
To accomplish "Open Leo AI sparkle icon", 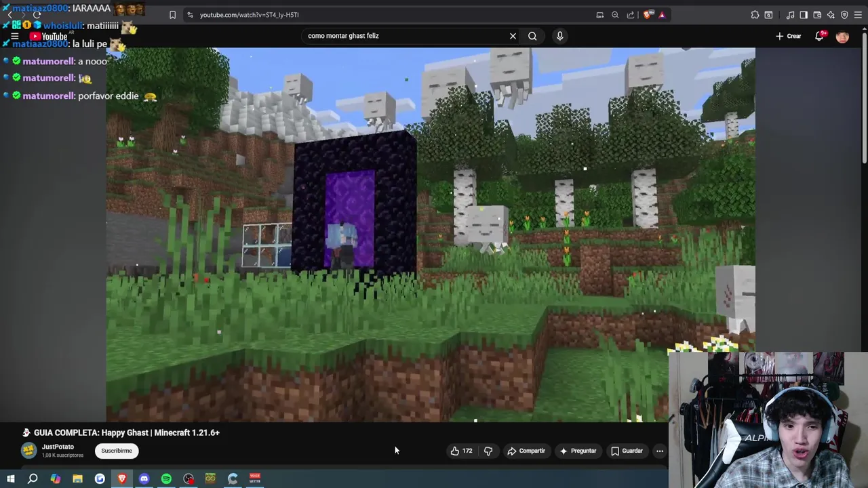I will [x=831, y=15].
